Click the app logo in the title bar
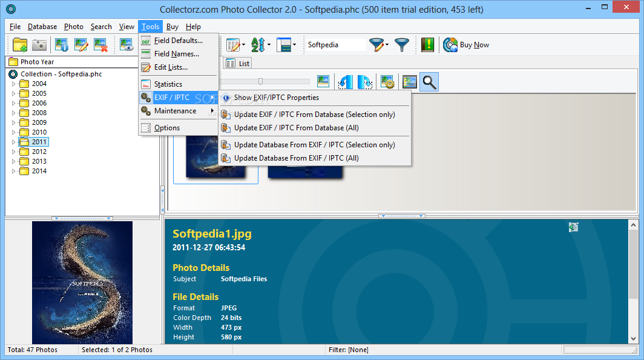 pos(11,8)
